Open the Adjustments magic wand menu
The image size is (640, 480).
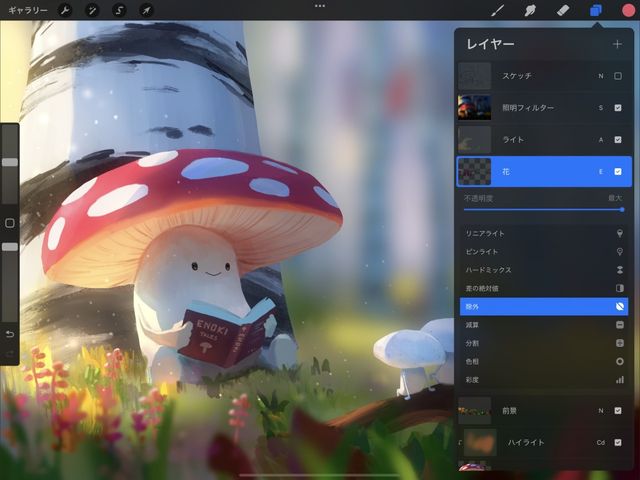92,10
